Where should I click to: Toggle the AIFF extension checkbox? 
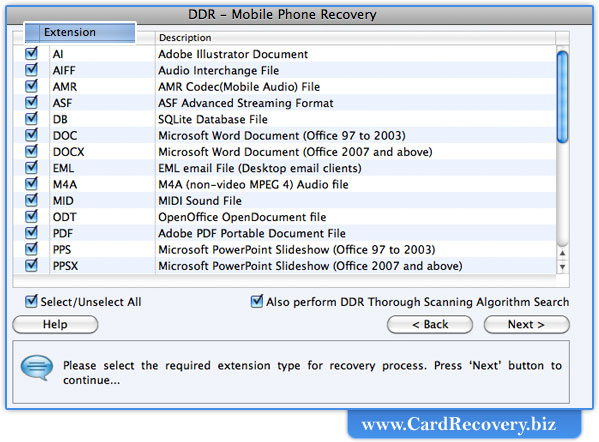coord(31,70)
